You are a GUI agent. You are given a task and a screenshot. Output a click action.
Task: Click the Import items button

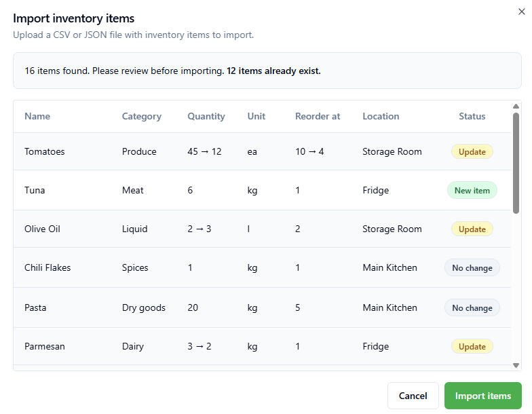(482, 396)
